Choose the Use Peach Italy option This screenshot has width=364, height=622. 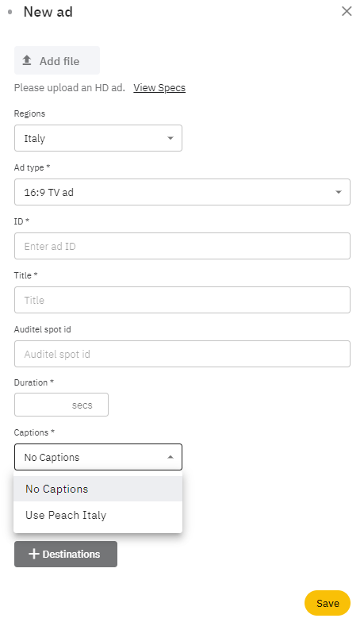pos(98,515)
